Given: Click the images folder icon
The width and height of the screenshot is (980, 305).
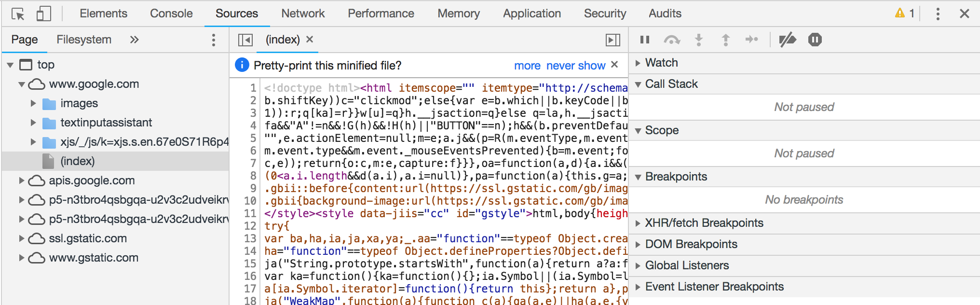Looking at the screenshot, I should (49, 104).
